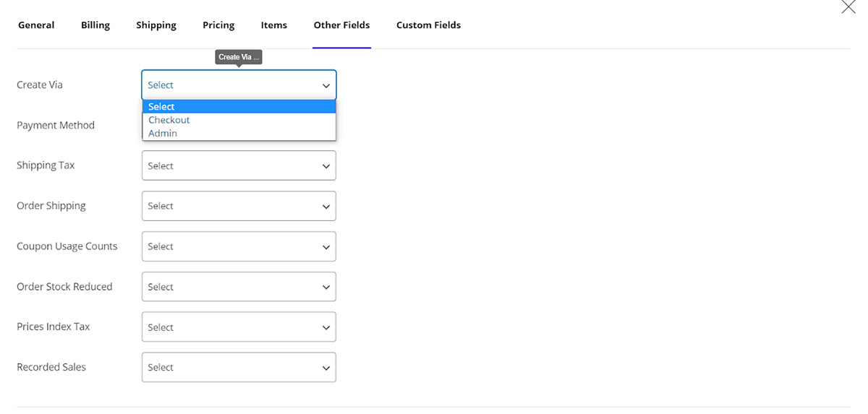Go to the Shipping tab
Image resolution: width=868 pixels, height=414 pixels.
tap(156, 25)
